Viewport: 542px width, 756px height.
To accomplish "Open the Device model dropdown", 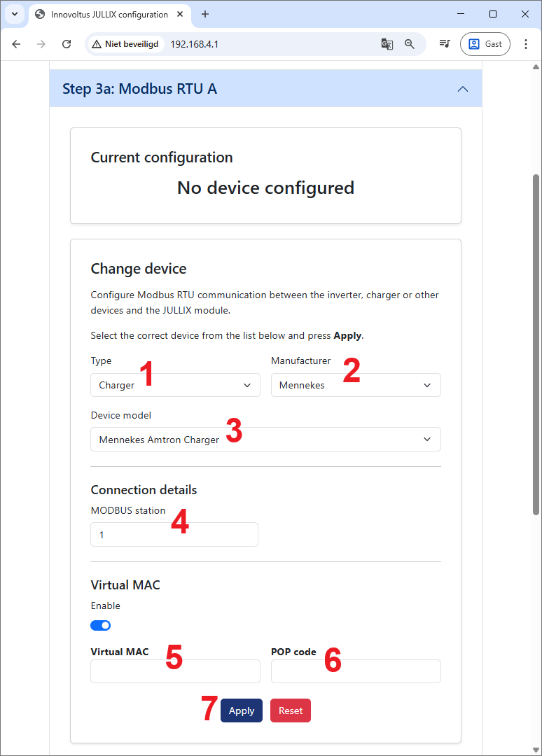I will click(265, 440).
